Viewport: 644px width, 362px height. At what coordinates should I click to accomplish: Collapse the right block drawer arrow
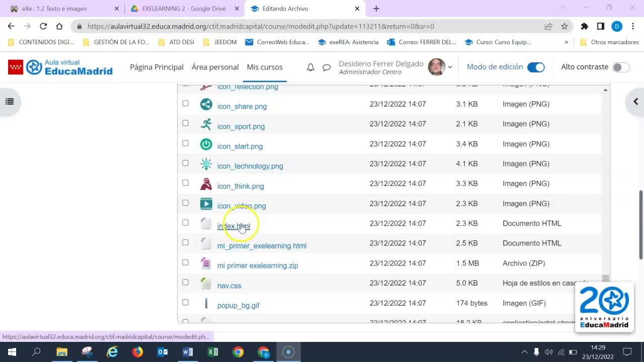coord(635,102)
